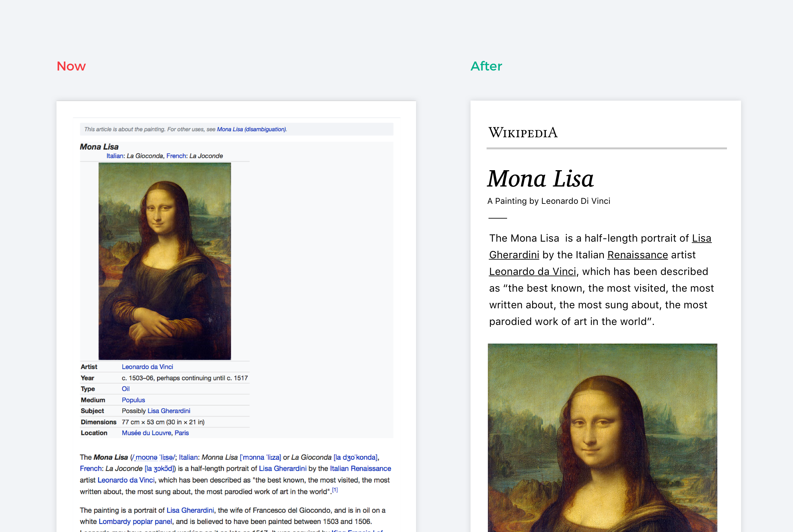Open the Musée du Louvre link

[146, 433]
